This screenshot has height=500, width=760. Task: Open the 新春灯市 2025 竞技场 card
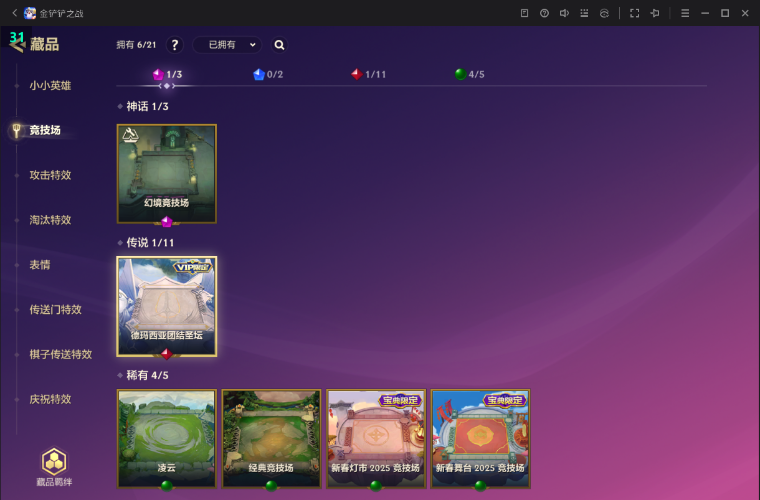click(x=376, y=438)
